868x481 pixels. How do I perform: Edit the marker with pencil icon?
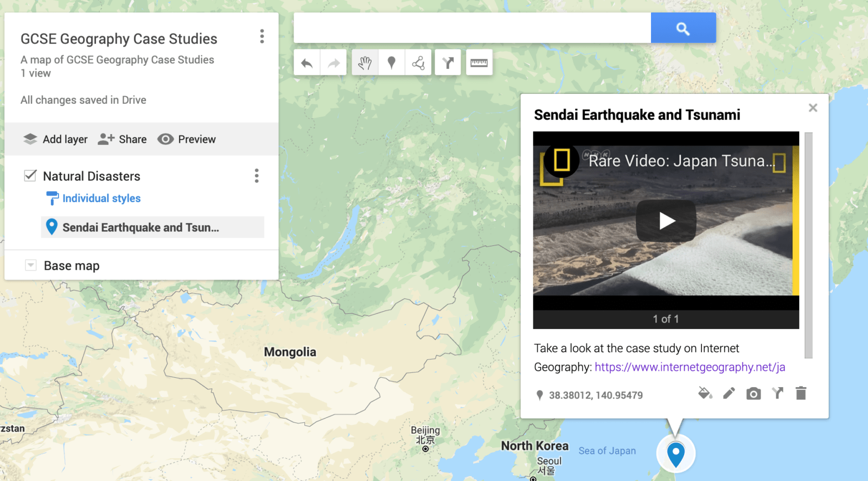coord(729,393)
